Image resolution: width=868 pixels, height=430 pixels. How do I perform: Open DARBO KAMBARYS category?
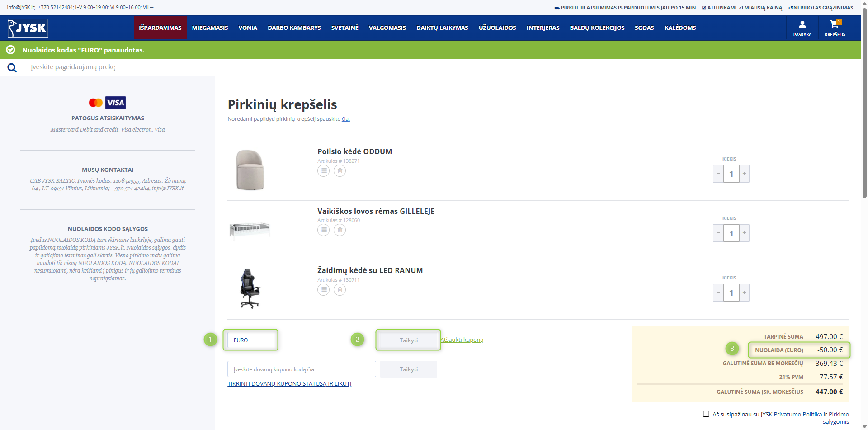294,28
